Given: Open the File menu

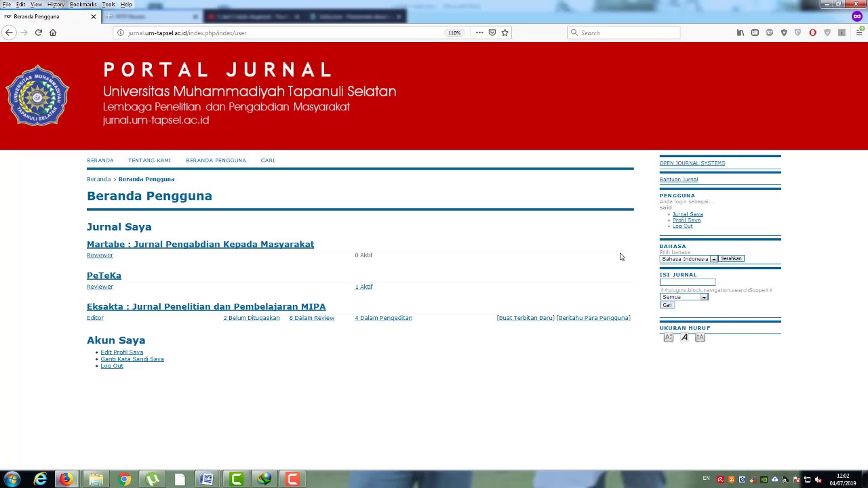Looking at the screenshot, I should coord(7,4).
